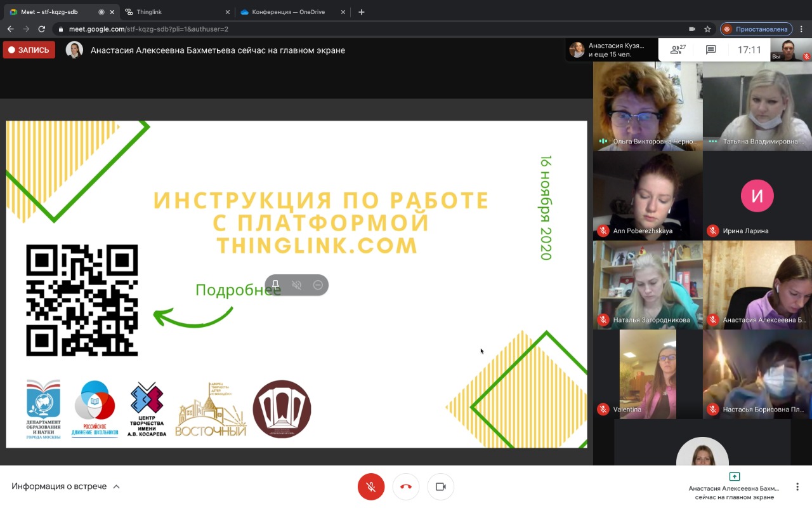Select Ann Poberezhskaya video tile

click(648, 196)
